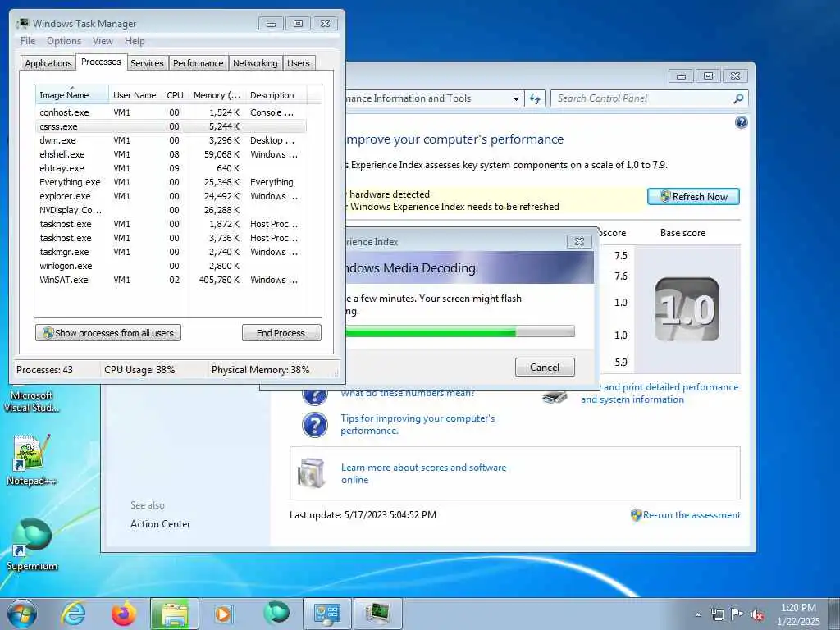Open Task Manager File menu

coord(28,41)
